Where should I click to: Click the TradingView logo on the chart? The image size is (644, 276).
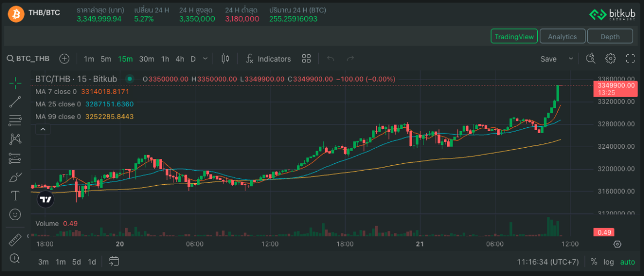click(46, 200)
